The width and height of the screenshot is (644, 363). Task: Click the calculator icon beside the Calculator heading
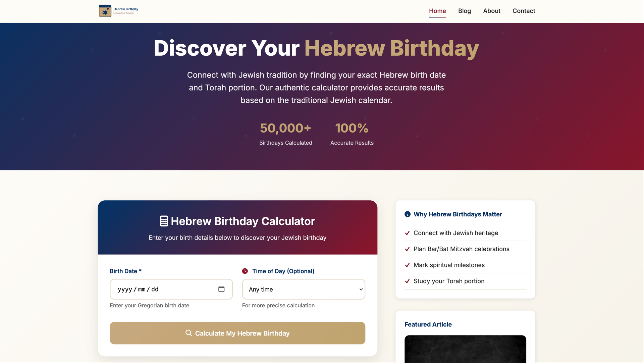164,221
